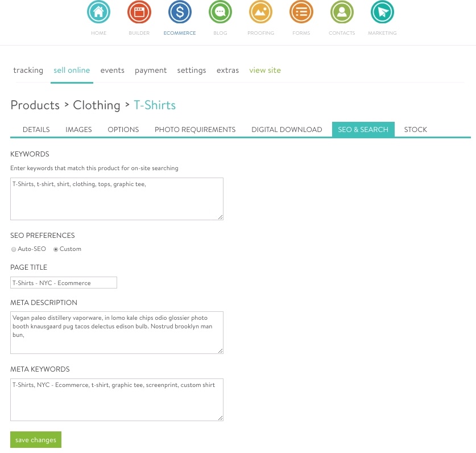Click the Ecommerce dollar icon
The image size is (476, 453).
(179, 11)
